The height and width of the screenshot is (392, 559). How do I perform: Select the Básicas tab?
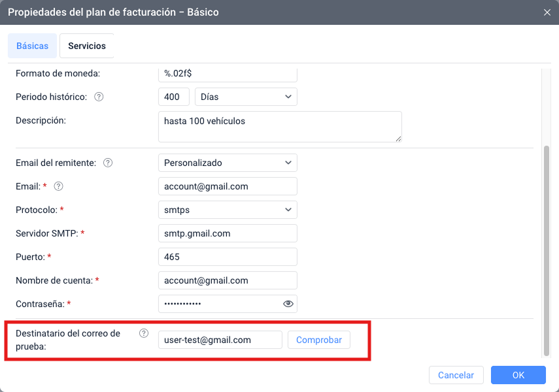(32, 46)
